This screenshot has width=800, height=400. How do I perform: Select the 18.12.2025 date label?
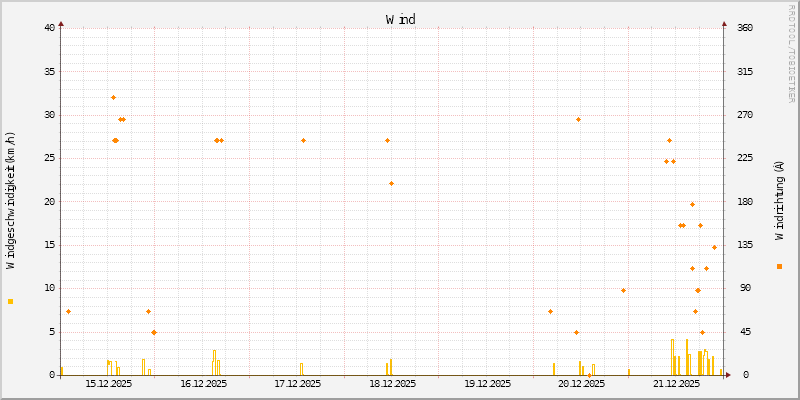[x=389, y=384]
